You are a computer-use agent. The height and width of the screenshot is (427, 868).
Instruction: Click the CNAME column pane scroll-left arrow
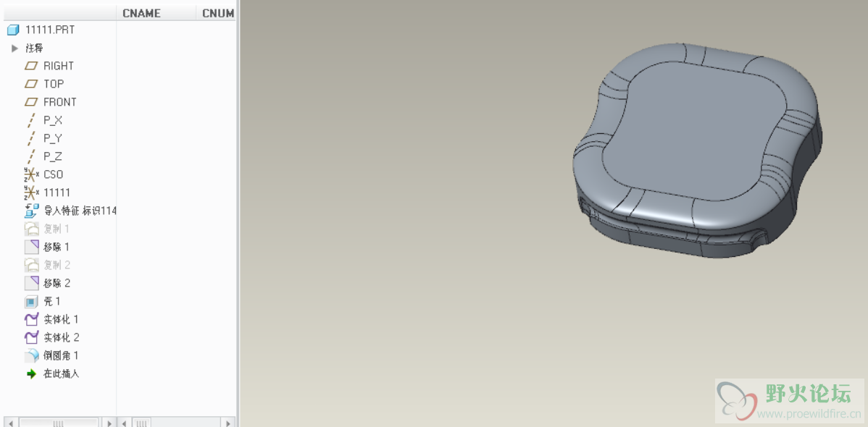[123, 423]
